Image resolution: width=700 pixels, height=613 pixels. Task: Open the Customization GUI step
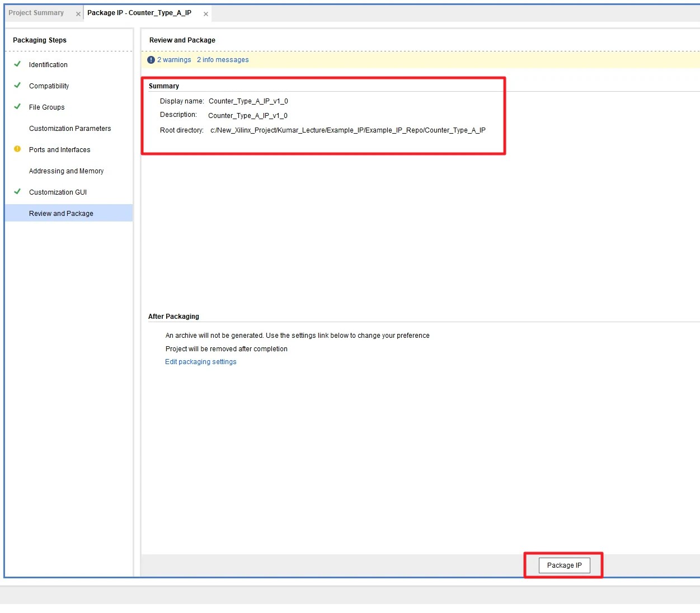[x=58, y=192]
